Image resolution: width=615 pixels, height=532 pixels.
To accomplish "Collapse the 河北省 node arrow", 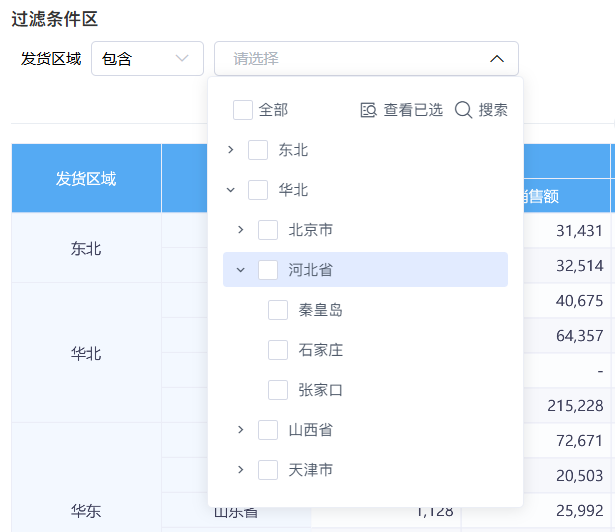I will (x=240, y=270).
